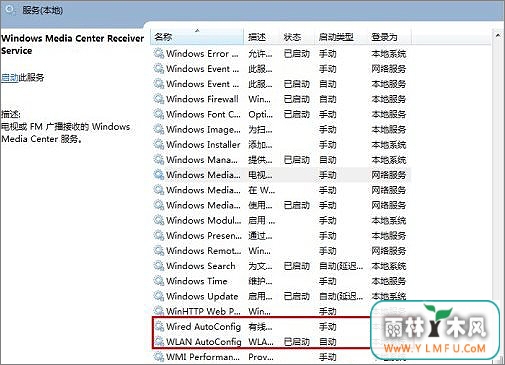Select the Wired AutoConfig service name
Image resolution: width=505 pixels, height=365 pixels.
point(203,326)
